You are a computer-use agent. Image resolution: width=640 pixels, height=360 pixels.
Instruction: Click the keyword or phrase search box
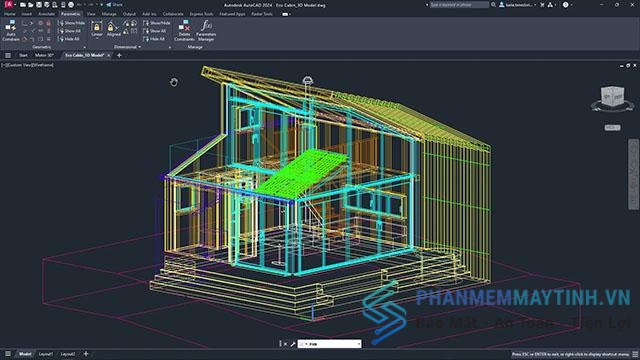point(459,5)
